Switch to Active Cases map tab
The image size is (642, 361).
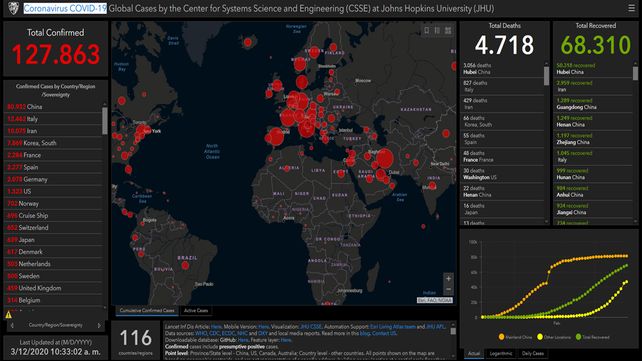click(x=196, y=311)
